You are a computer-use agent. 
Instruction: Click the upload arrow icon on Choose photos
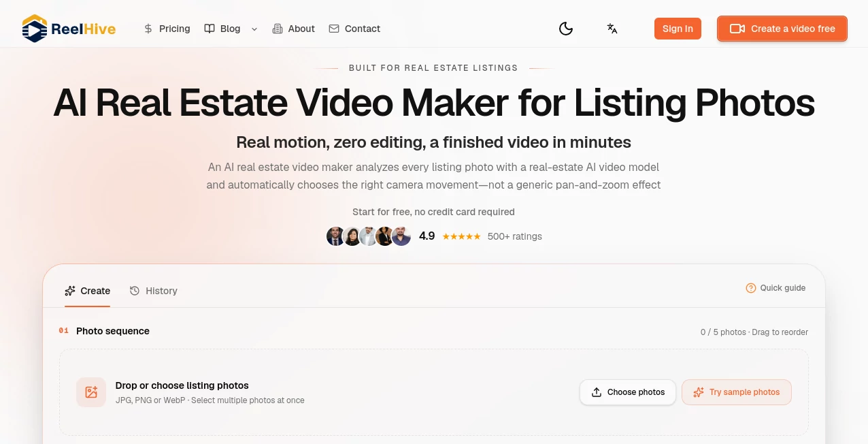pyautogui.click(x=597, y=392)
